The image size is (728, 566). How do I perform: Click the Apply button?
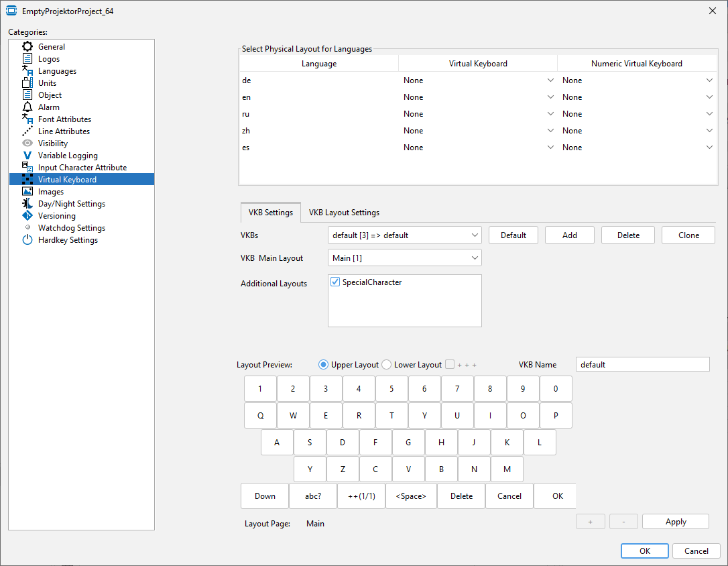(675, 522)
